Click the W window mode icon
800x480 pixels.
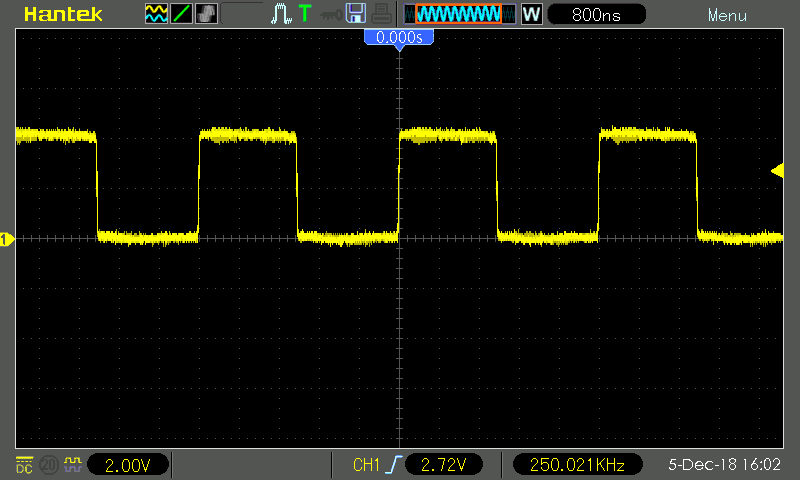[x=531, y=15]
